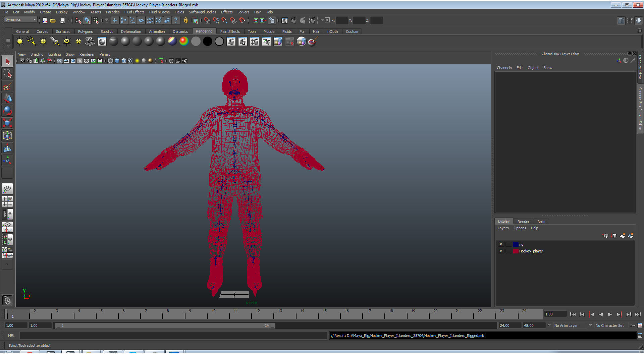Viewport: 644px width, 354px height.
Task: Switch to the Animation shelf tab
Action: [157, 32]
